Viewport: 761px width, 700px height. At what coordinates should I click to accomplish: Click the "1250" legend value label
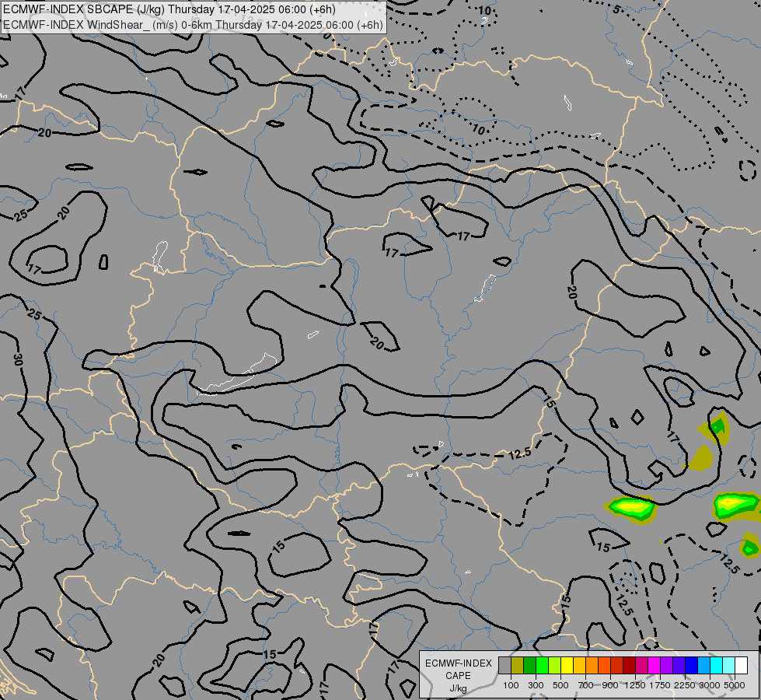[635, 685]
